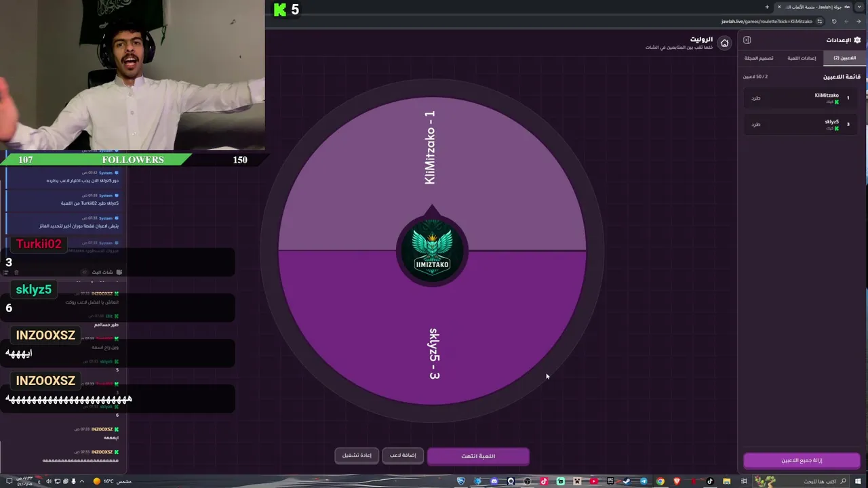Screen dimensions: 868x488
Task: Open the browser tab search dropdown
Action: tap(859, 7)
